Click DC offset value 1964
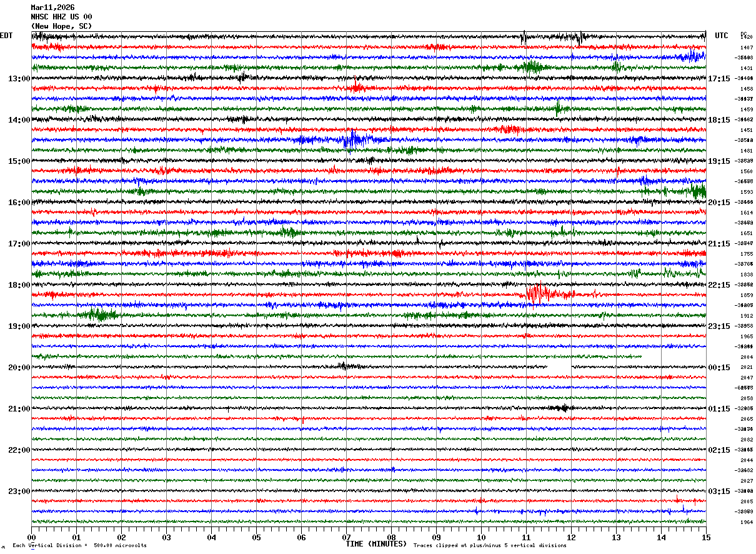This screenshot has height=554, width=756. (x=747, y=522)
